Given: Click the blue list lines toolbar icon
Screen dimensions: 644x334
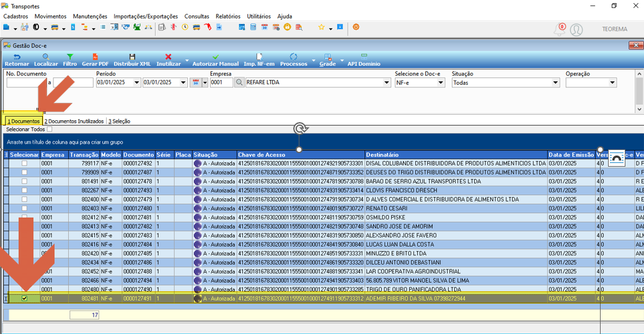Looking at the screenshot, I should click(103, 27).
